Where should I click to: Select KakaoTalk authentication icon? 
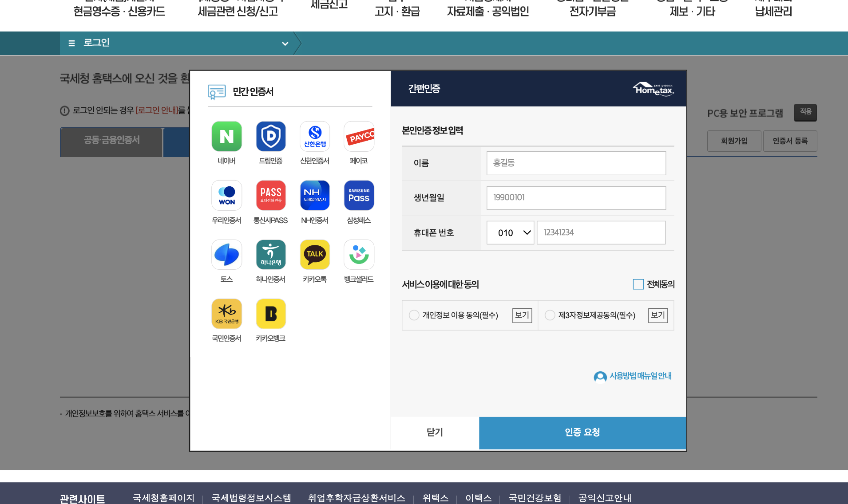pyautogui.click(x=315, y=254)
